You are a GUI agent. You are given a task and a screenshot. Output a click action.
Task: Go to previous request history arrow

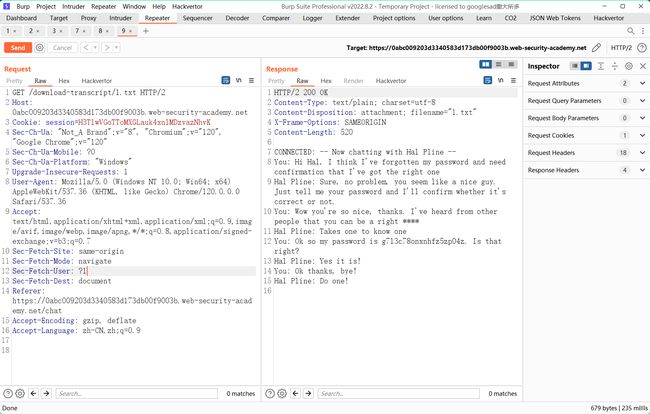click(x=86, y=48)
